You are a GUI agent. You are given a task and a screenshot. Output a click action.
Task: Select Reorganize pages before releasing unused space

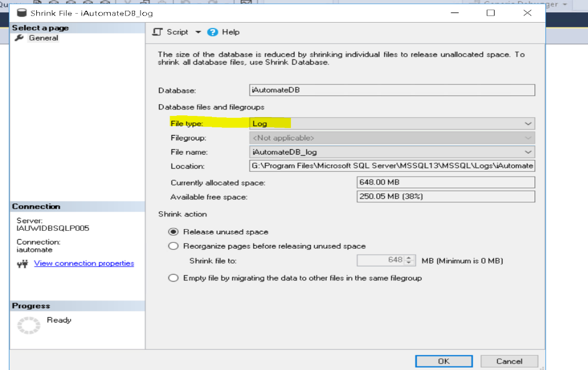click(x=173, y=246)
